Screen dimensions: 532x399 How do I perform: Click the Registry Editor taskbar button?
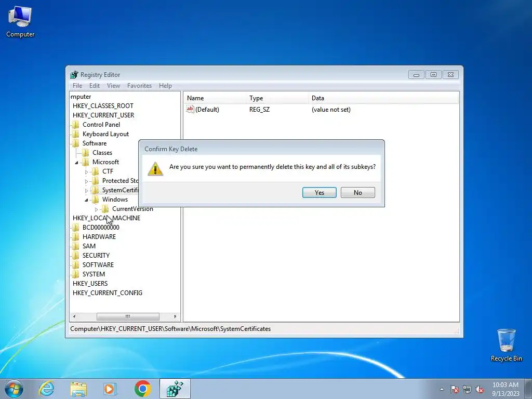175,389
